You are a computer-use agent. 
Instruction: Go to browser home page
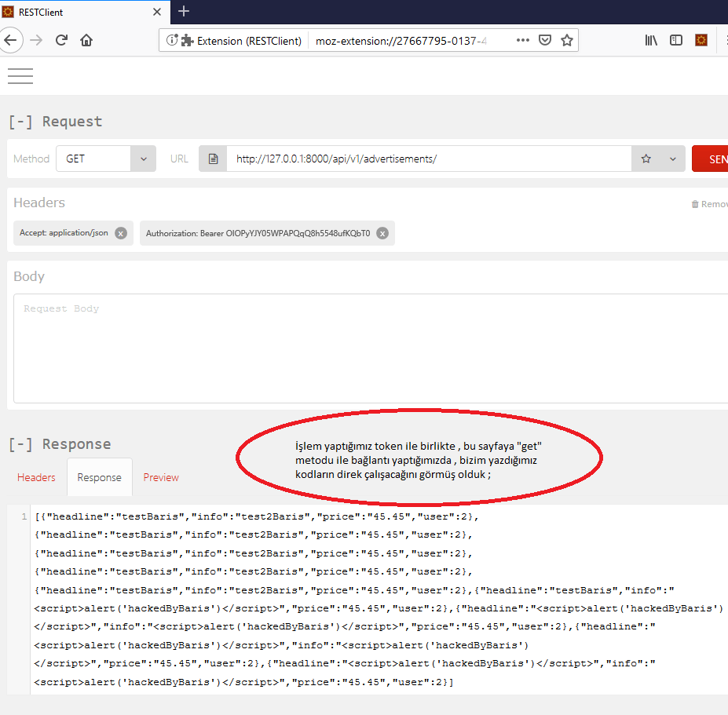[86, 41]
